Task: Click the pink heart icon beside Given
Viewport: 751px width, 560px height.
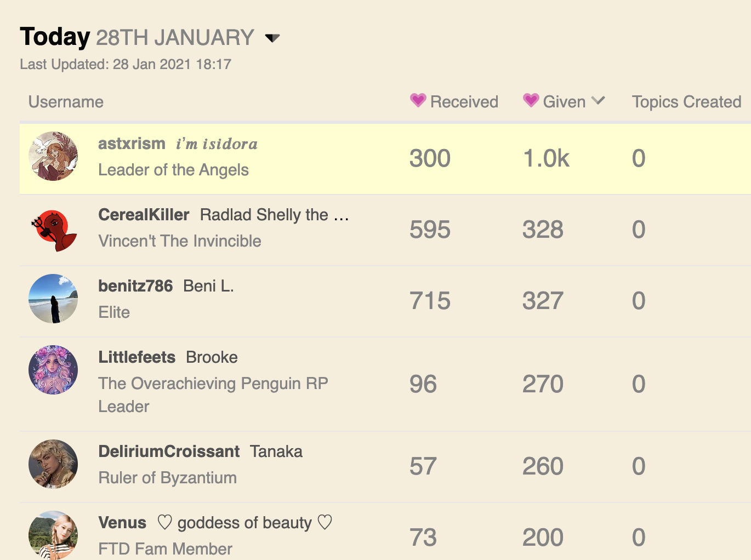Action: tap(531, 100)
